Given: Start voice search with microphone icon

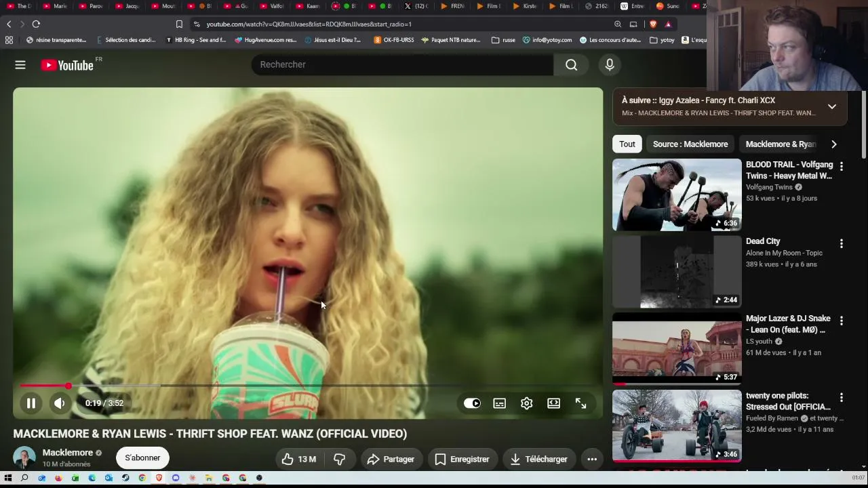Looking at the screenshot, I should pos(610,64).
